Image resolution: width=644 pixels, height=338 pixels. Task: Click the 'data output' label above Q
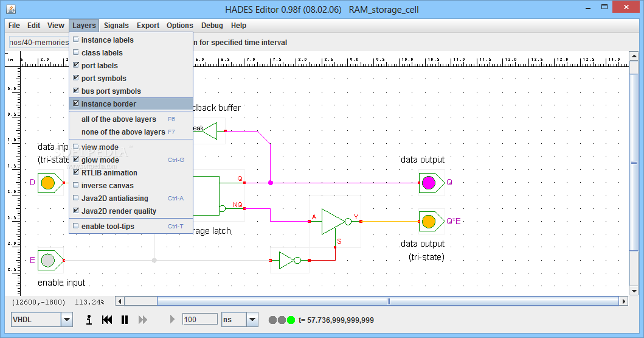pyautogui.click(x=423, y=160)
